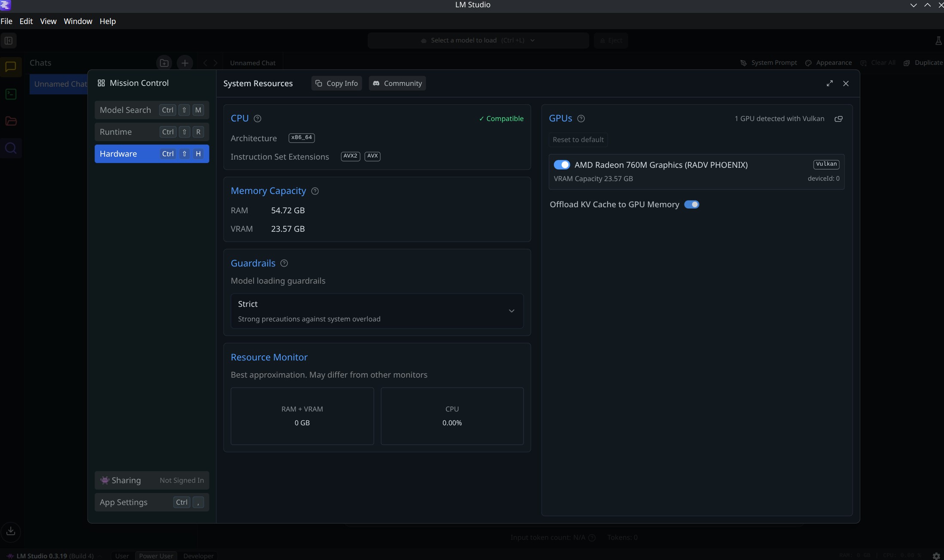Go forward with the right chevron
Image resolution: width=944 pixels, height=560 pixels.
(x=215, y=63)
